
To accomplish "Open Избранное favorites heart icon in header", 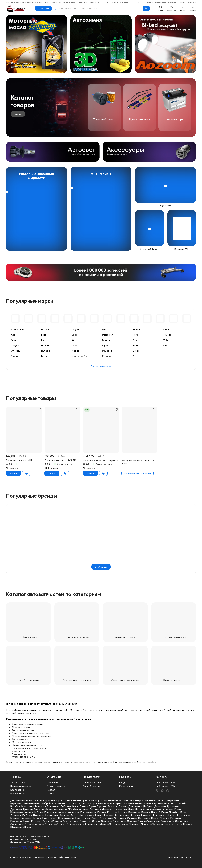I will click(x=171, y=8).
